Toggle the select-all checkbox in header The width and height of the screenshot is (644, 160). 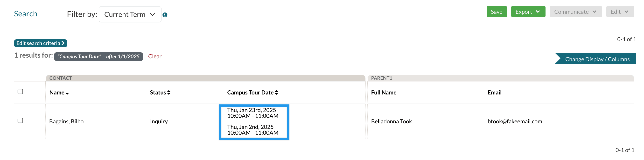[20, 92]
